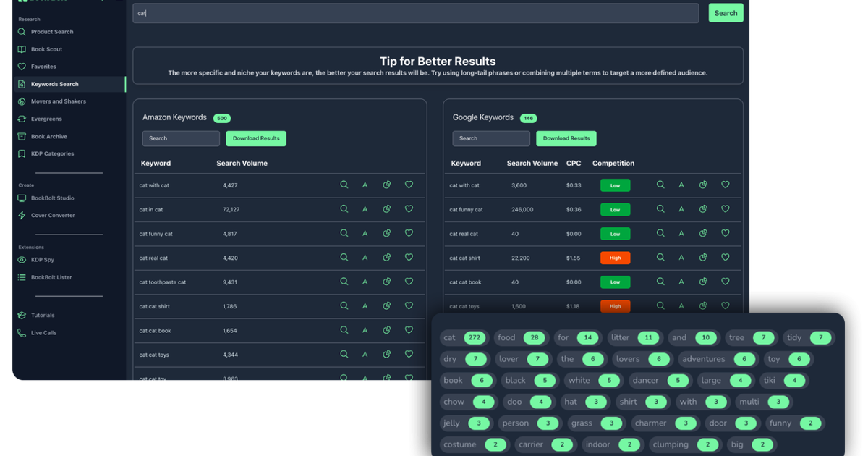The width and height of the screenshot is (868, 456).
Task: Toggle heart icon for "cat cat shirt" Google keyword
Action: point(725,257)
